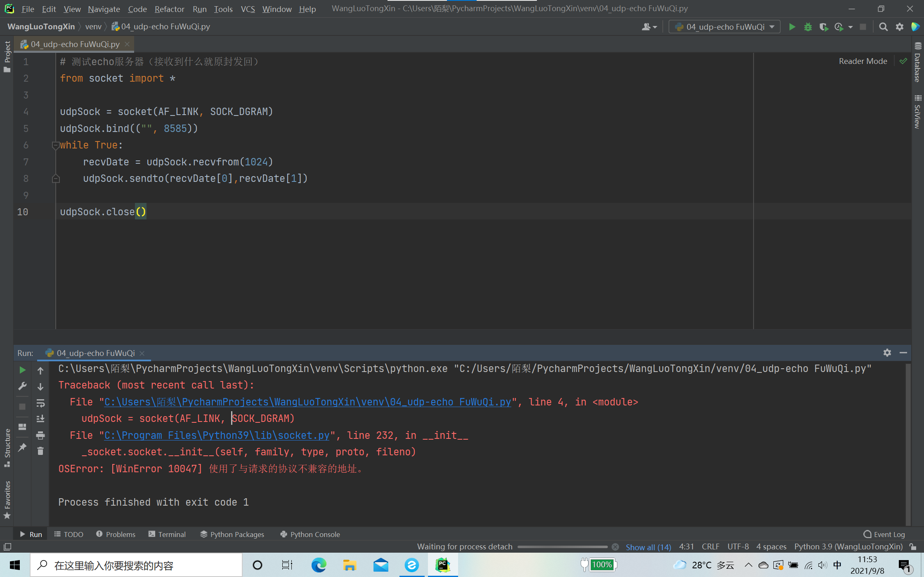Image resolution: width=924 pixels, height=577 pixels.
Task: Click the fold end marker on line 8
Action: pyautogui.click(x=56, y=179)
